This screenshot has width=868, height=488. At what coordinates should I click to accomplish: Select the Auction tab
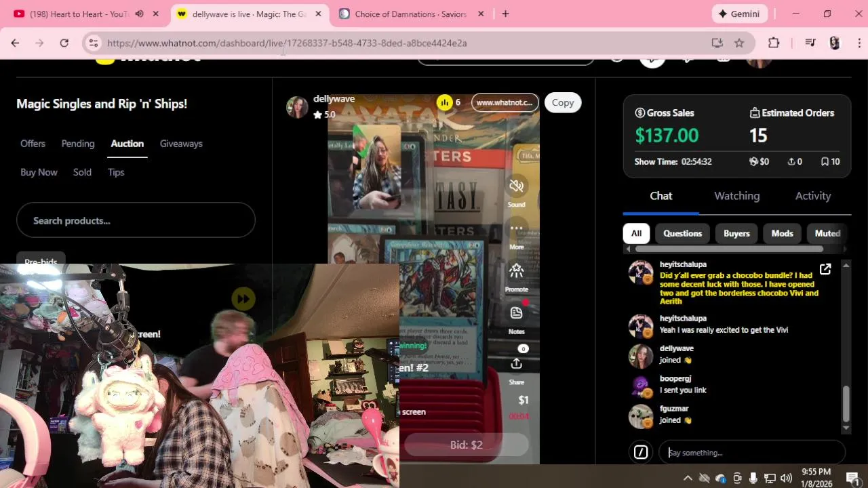[x=127, y=144]
